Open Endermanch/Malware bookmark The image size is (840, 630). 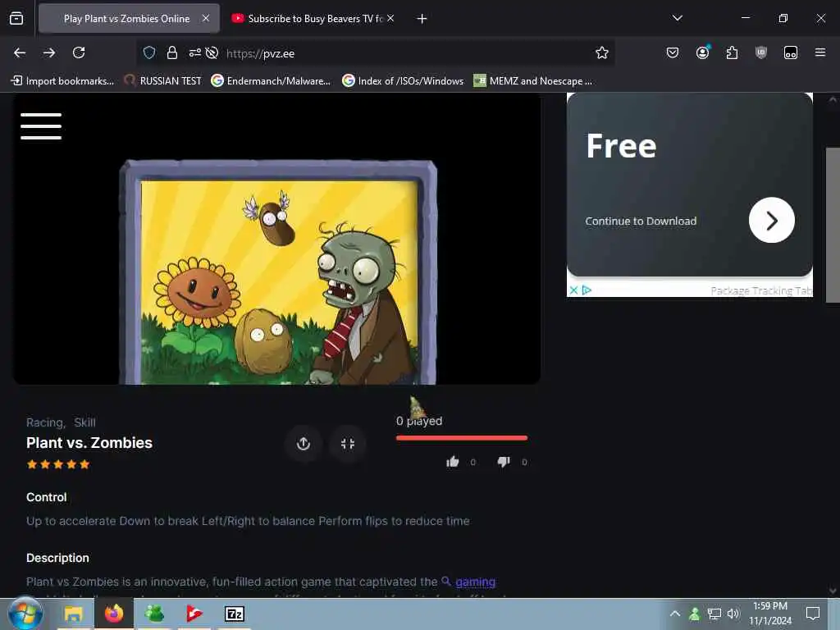point(271,81)
